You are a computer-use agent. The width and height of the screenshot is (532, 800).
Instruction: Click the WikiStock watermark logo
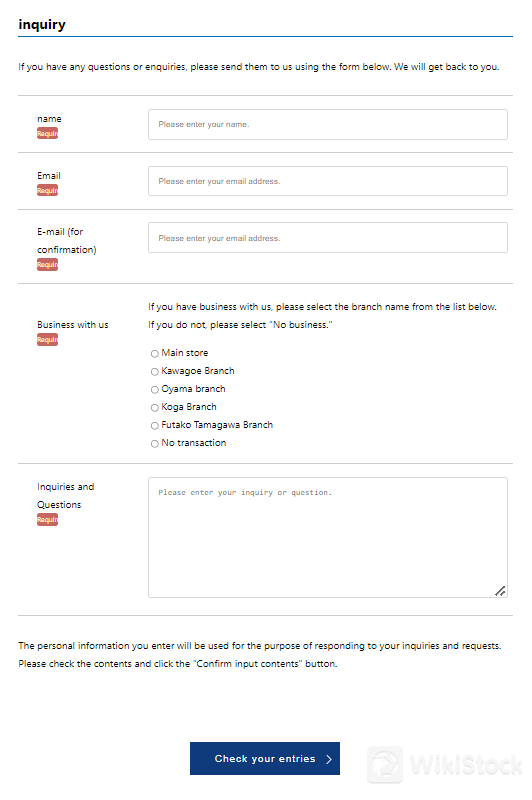445,765
